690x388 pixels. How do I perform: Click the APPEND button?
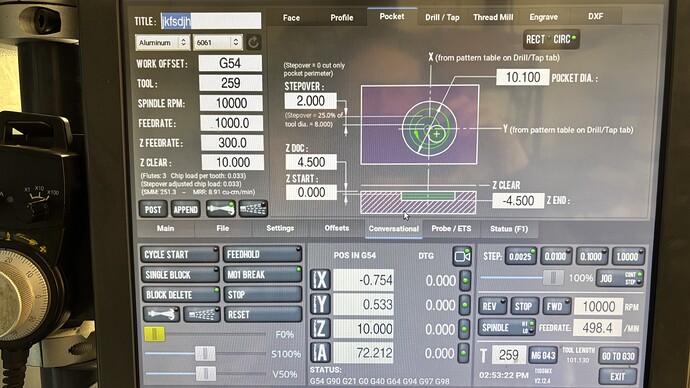tap(185, 209)
